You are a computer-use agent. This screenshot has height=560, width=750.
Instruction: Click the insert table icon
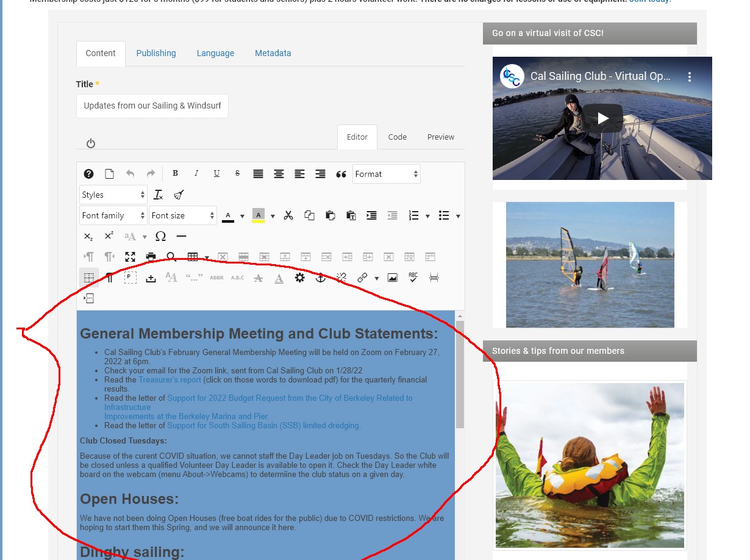click(x=192, y=257)
